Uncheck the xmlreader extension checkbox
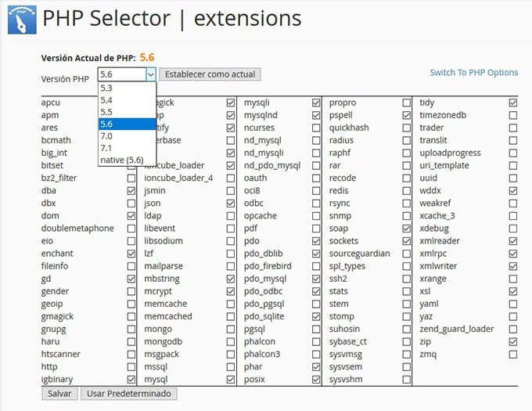 point(513,241)
